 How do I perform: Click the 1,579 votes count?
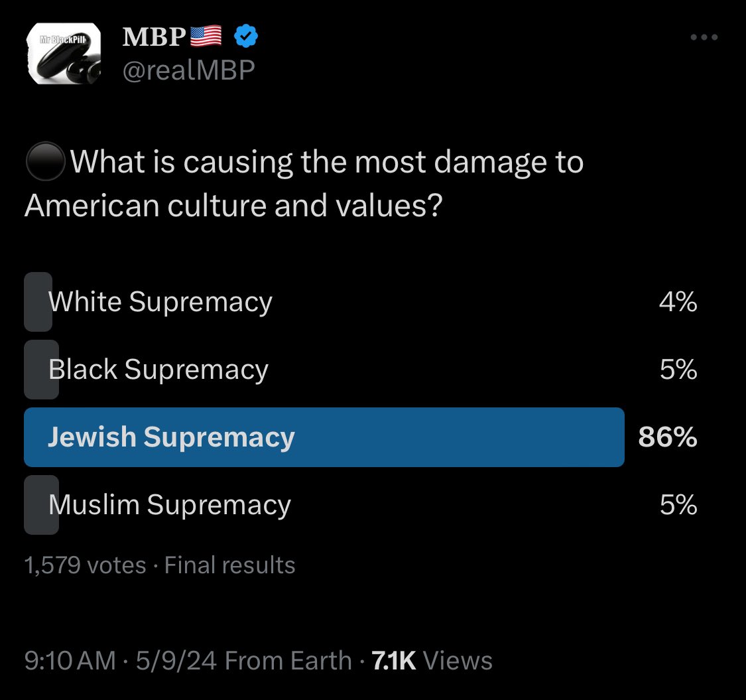tap(85, 565)
